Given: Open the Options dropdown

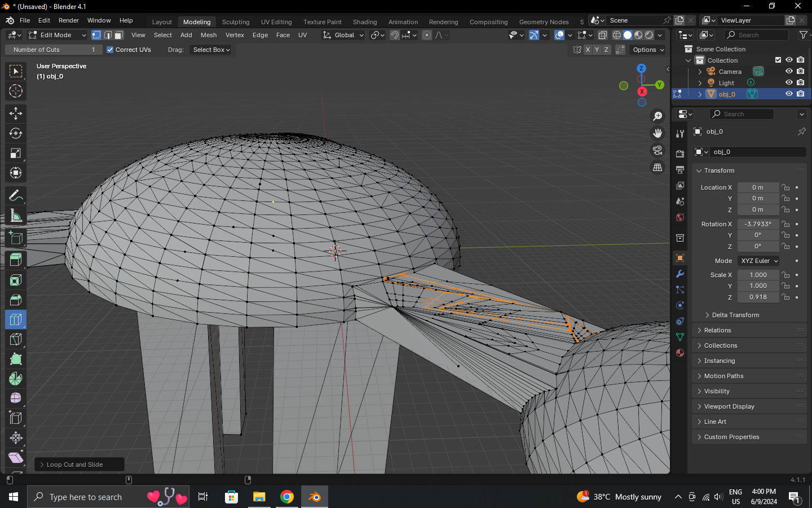Looking at the screenshot, I should [x=648, y=50].
